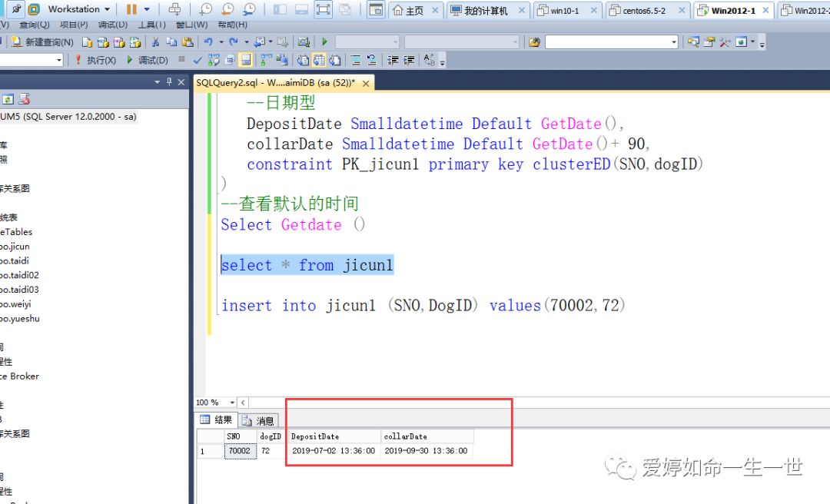Open the undo history dropdown arrow
Viewport: 830px width, 504px height.
tap(221, 41)
